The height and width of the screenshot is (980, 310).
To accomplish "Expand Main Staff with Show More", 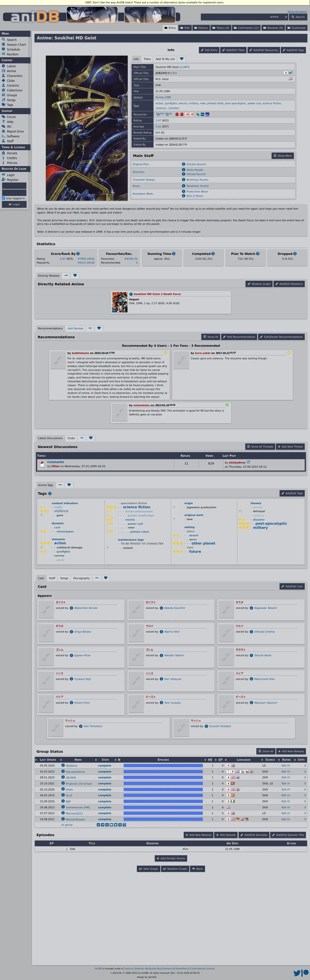I will click(x=283, y=156).
